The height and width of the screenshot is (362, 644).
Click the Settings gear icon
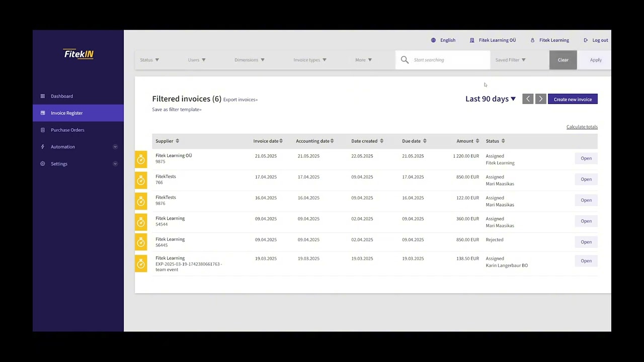(43, 164)
